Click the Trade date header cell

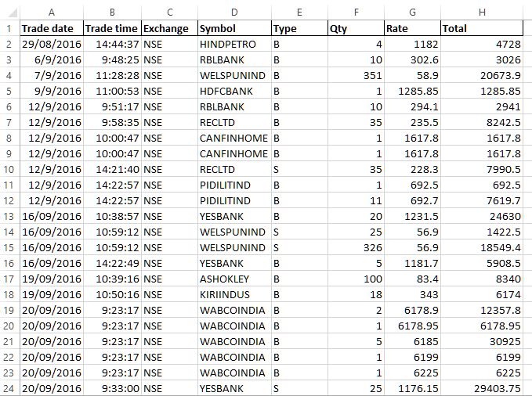(52, 28)
